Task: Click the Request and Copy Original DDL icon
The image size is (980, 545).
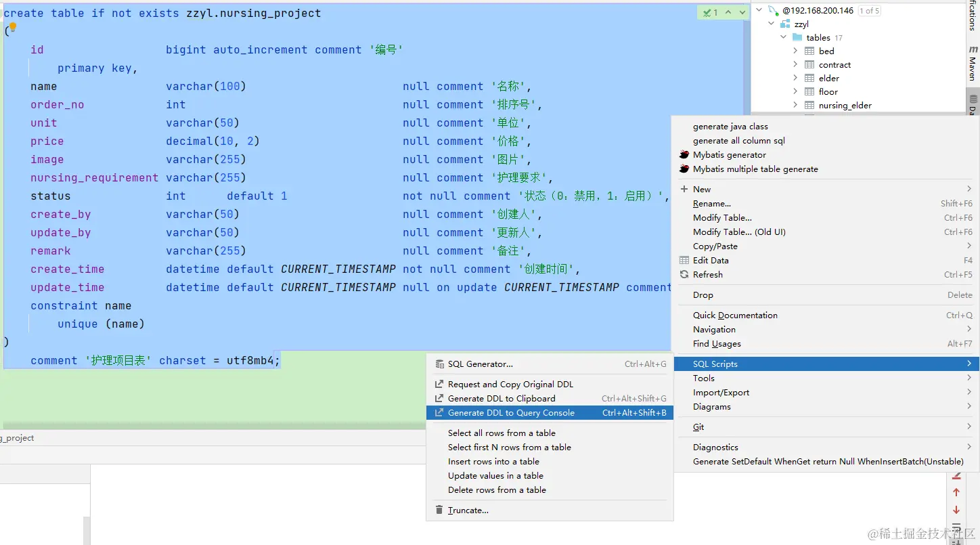Action: (439, 385)
